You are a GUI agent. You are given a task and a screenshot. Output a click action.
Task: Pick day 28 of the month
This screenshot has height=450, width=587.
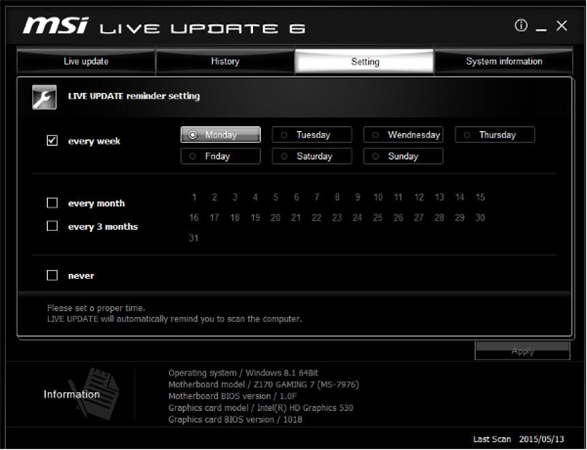tap(439, 218)
